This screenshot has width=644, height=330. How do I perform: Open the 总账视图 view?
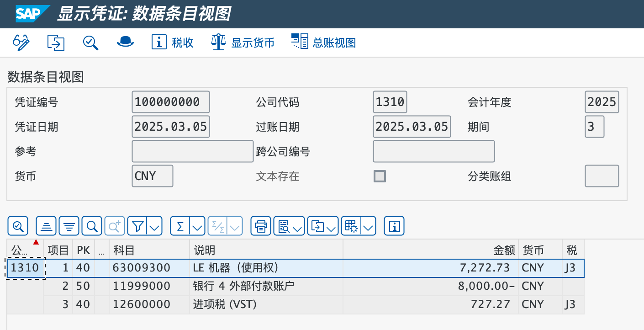[324, 43]
